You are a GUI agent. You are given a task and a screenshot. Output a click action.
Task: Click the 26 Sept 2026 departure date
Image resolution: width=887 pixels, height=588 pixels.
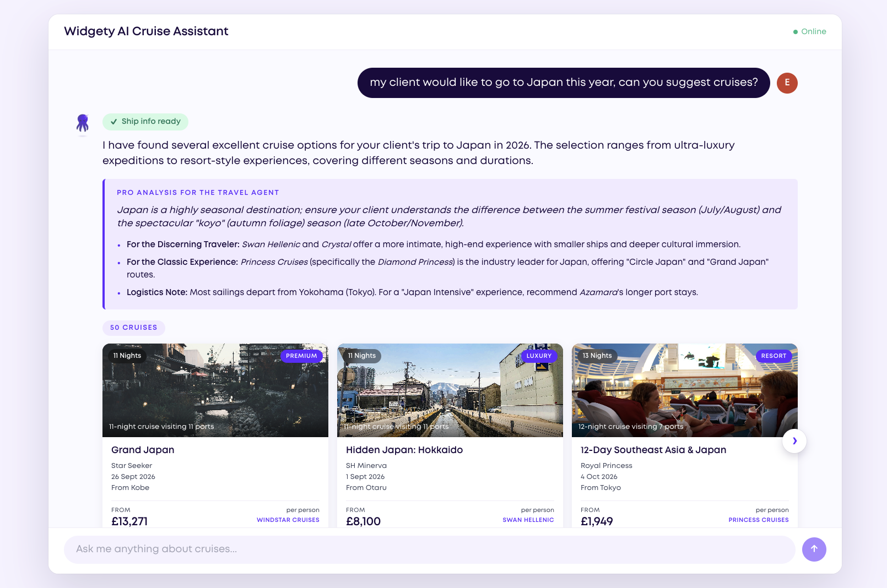pos(133,477)
